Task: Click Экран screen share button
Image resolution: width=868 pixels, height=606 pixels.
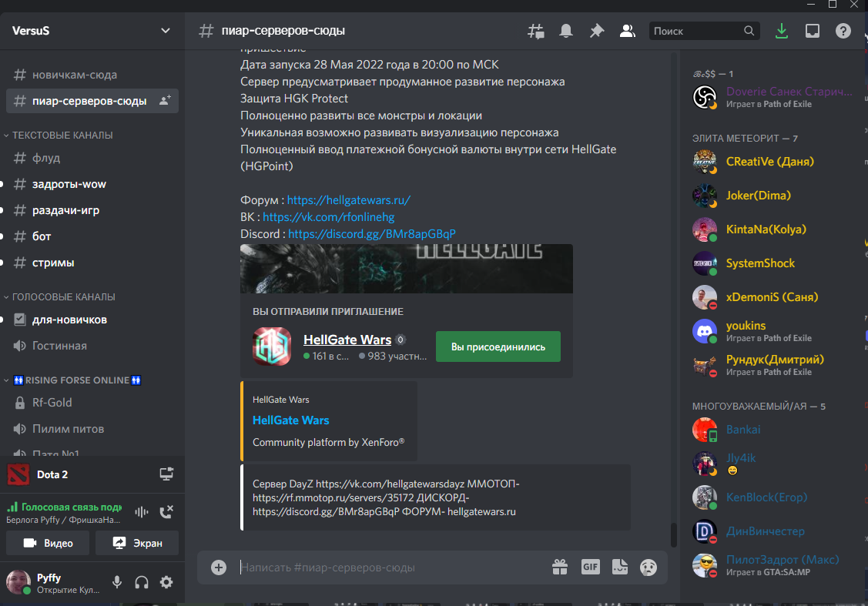Action: coord(137,543)
